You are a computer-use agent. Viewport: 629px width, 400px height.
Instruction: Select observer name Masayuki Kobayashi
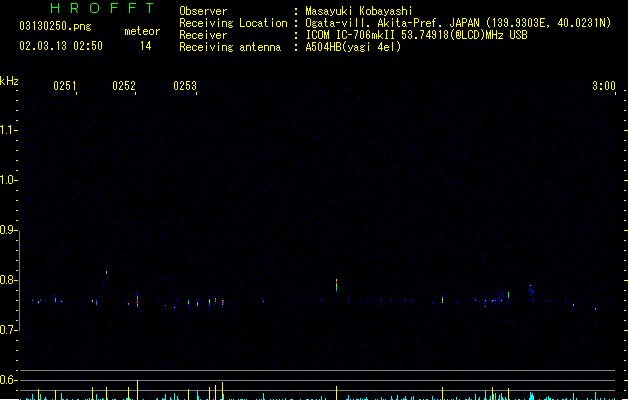pos(359,11)
